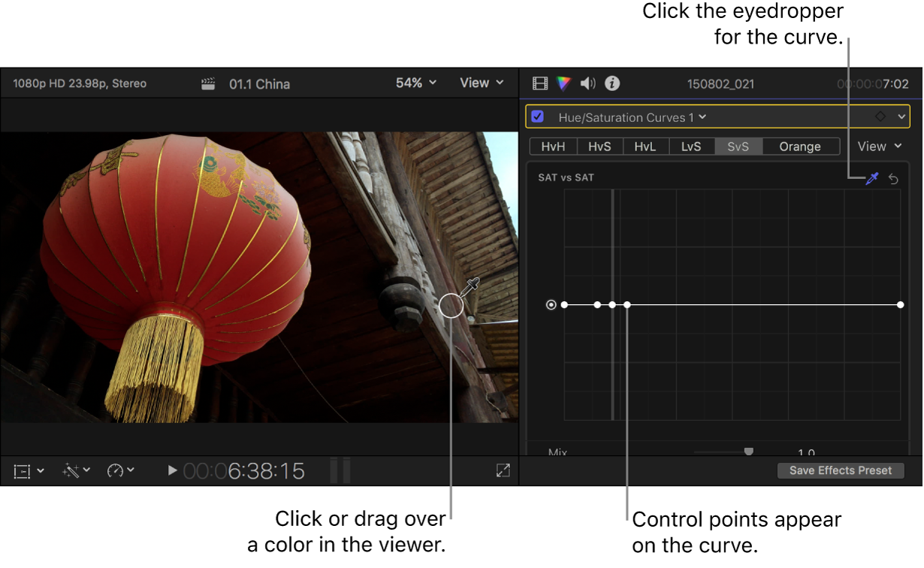
Task: Select the Orange curve tab
Action: [800, 146]
